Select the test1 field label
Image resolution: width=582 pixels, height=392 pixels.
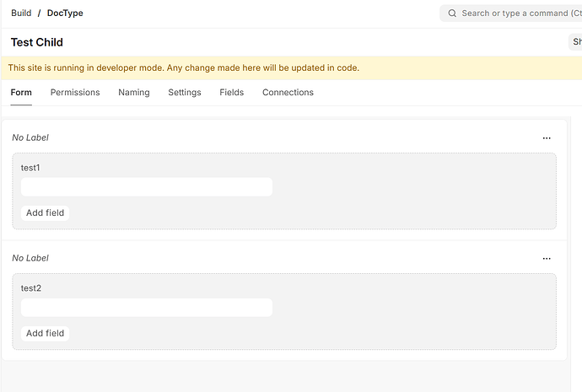pos(31,168)
